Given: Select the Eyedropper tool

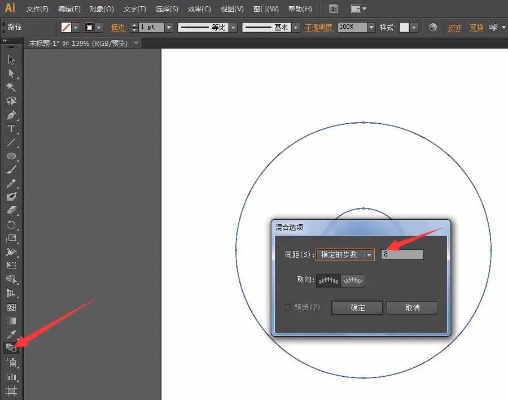Looking at the screenshot, I should coord(11,334).
